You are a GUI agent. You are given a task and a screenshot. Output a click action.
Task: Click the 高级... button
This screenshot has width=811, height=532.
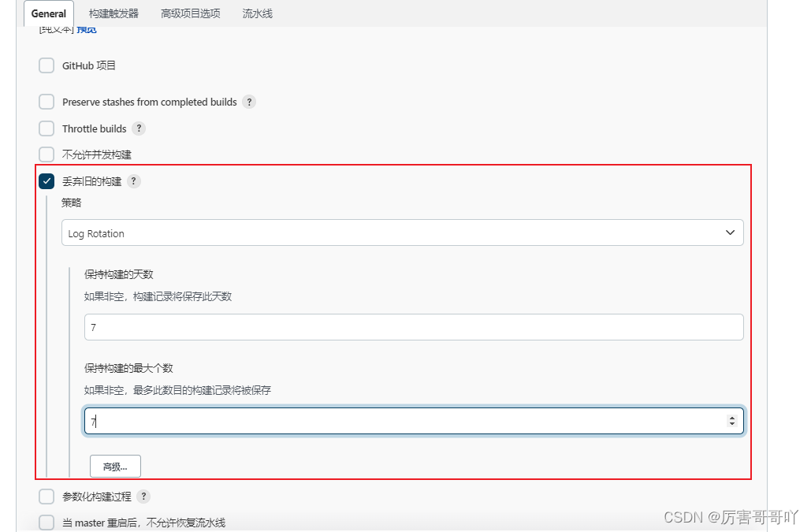pyautogui.click(x=115, y=467)
